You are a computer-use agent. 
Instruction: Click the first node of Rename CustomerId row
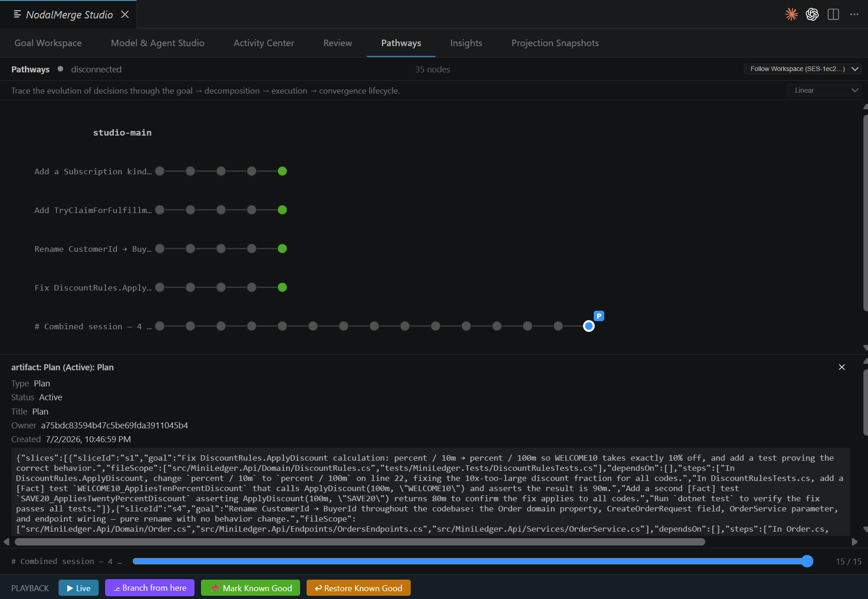(160, 249)
